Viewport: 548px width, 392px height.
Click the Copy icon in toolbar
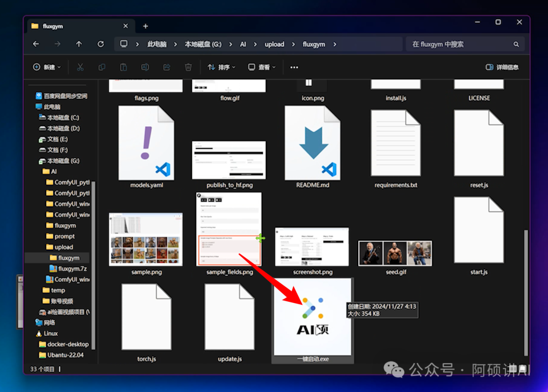101,67
